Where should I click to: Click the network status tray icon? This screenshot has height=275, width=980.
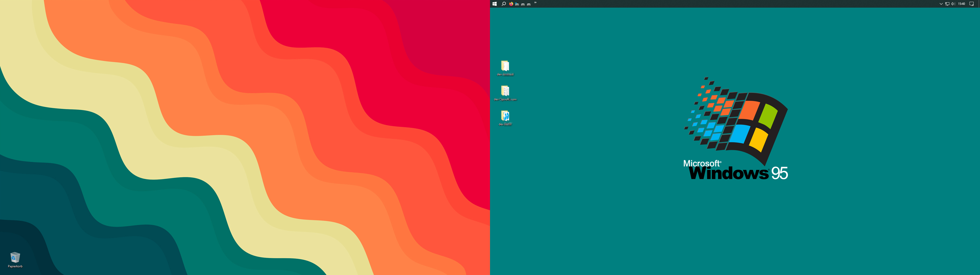click(947, 4)
